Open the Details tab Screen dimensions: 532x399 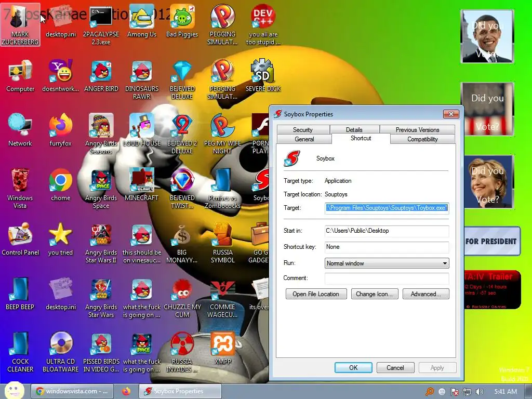354,129
